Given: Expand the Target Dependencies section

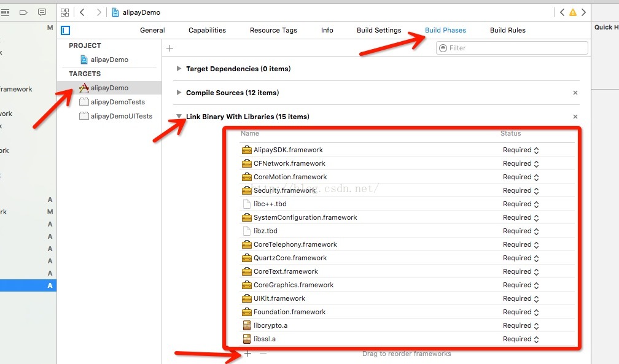Looking at the screenshot, I should click(x=179, y=69).
